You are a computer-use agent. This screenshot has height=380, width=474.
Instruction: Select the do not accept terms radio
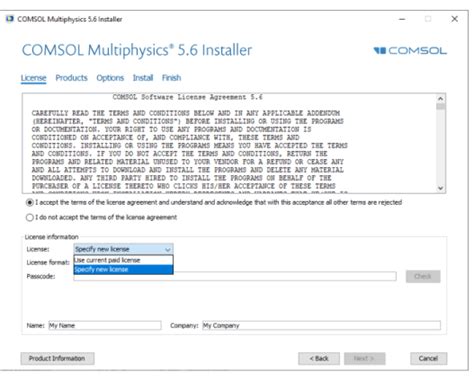tap(30, 217)
